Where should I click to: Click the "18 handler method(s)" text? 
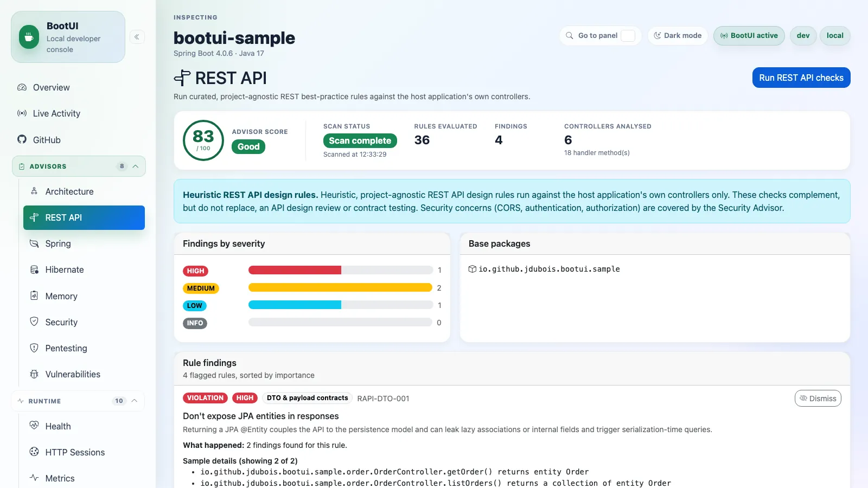(x=597, y=153)
